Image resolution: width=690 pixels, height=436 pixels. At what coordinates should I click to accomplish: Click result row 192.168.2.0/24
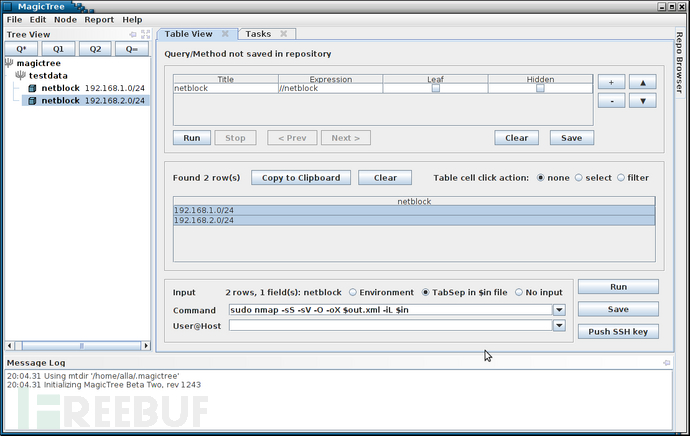pyautogui.click(x=414, y=220)
